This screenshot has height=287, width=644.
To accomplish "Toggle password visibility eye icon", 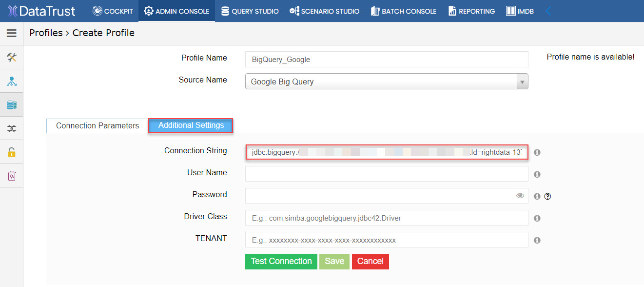I will point(520,196).
